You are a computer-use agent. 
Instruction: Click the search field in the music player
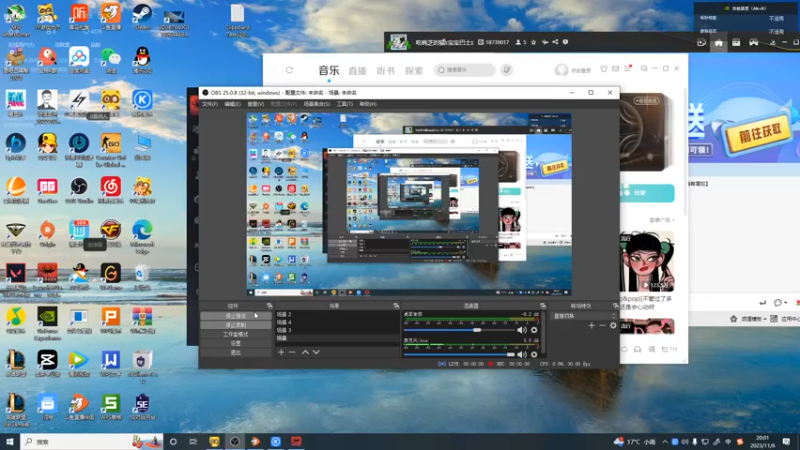coord(464,70)
